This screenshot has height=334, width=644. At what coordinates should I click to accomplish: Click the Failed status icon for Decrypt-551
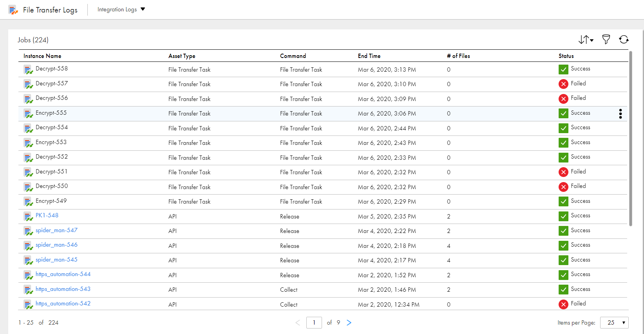563,172
